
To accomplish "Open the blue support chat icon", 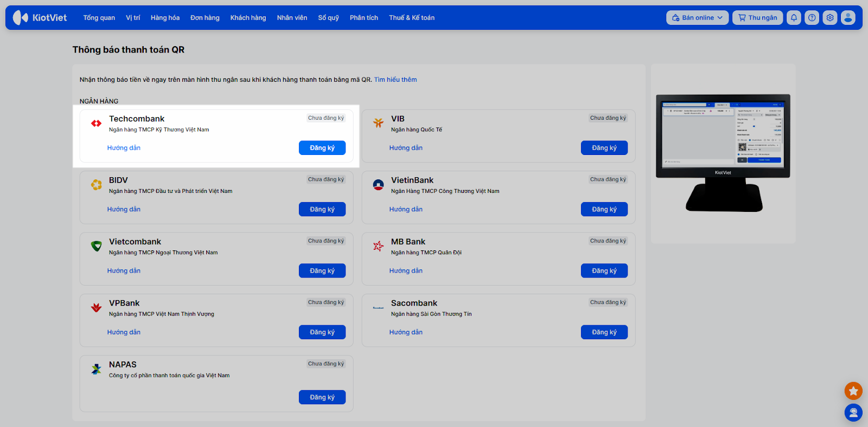I will pyautogui.click(x=853, y=413).
